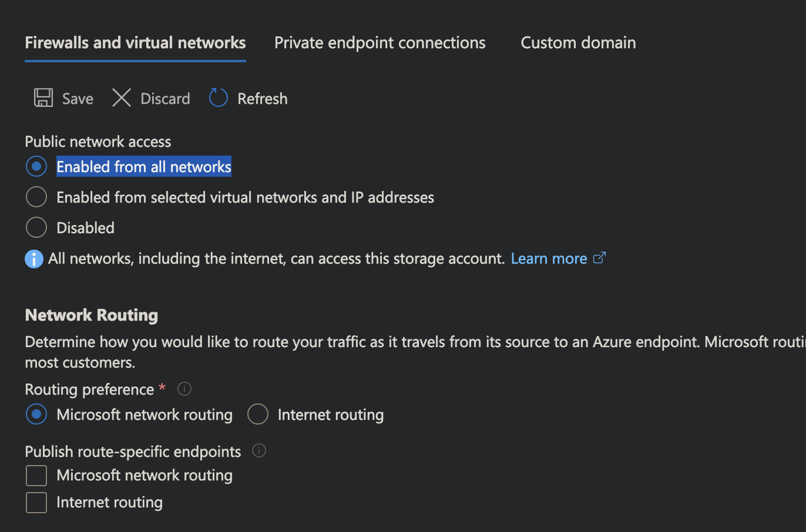Enable Internet routing endpoint checkbox
This screenshot has width=806, height=532.
point(36,503)
